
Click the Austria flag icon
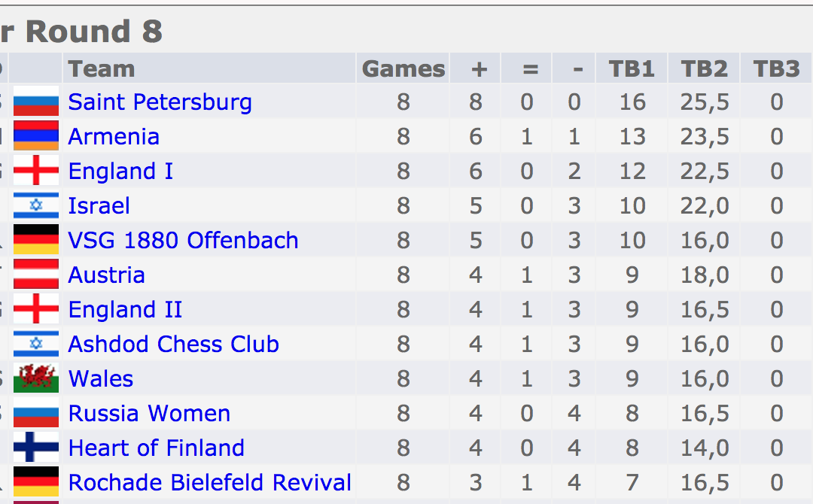[36, 274]
